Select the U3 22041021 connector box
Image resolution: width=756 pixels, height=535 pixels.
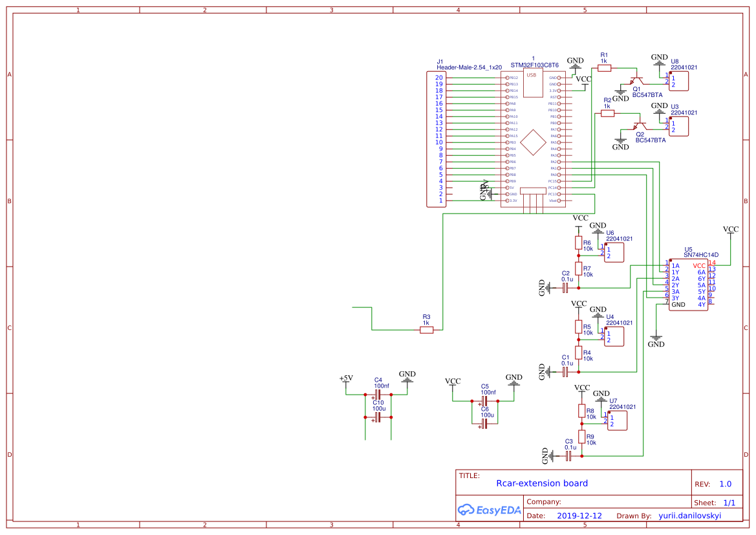click(678, 126)
